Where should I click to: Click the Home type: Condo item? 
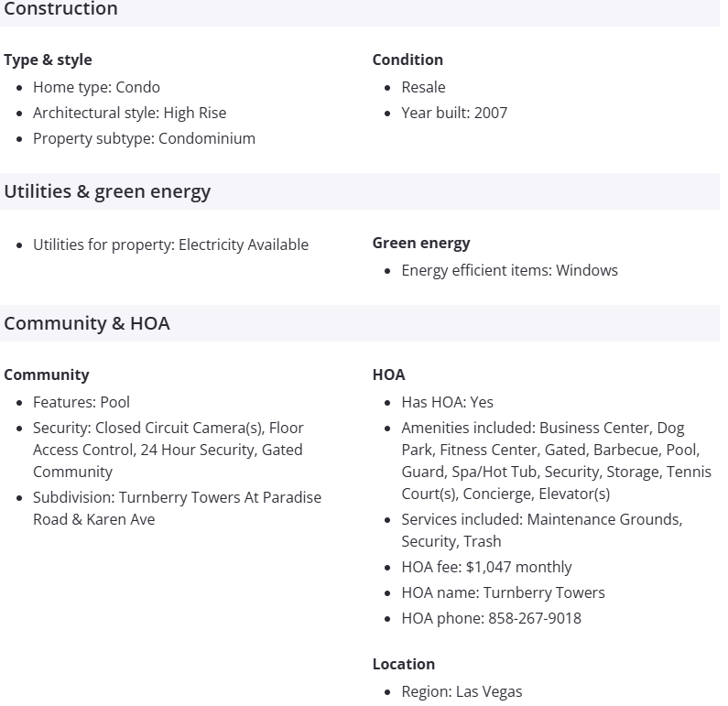coord(96,87)
